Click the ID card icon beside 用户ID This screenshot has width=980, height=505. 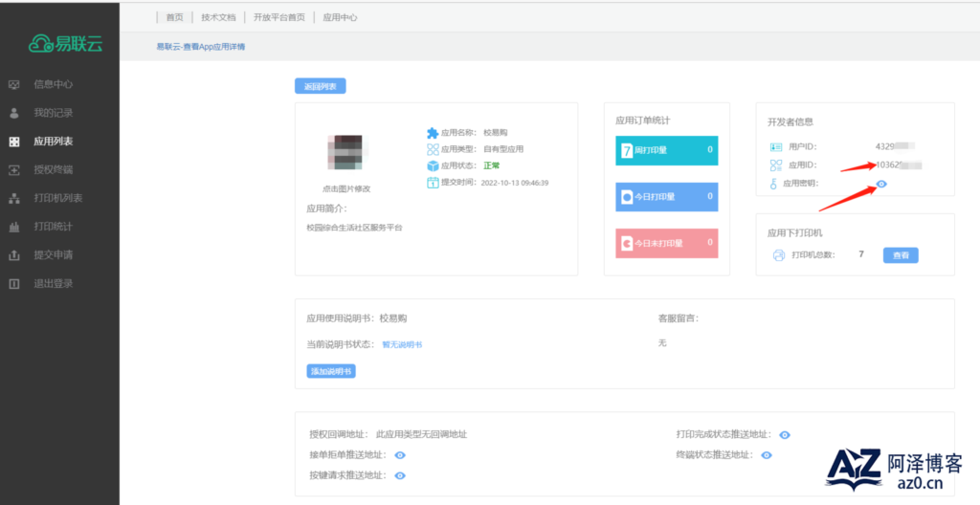coord(775,147)
